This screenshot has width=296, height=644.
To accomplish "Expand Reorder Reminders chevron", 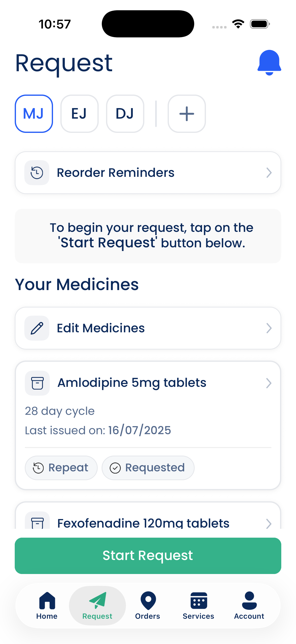I will coord(269,173).
